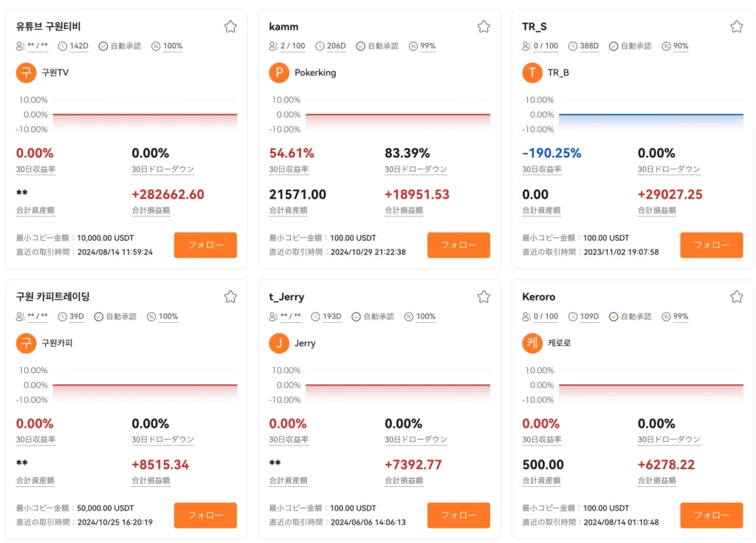Screen dimensions: 756x543
Task: Follow the Keroro trader
Action: [711, 515]
